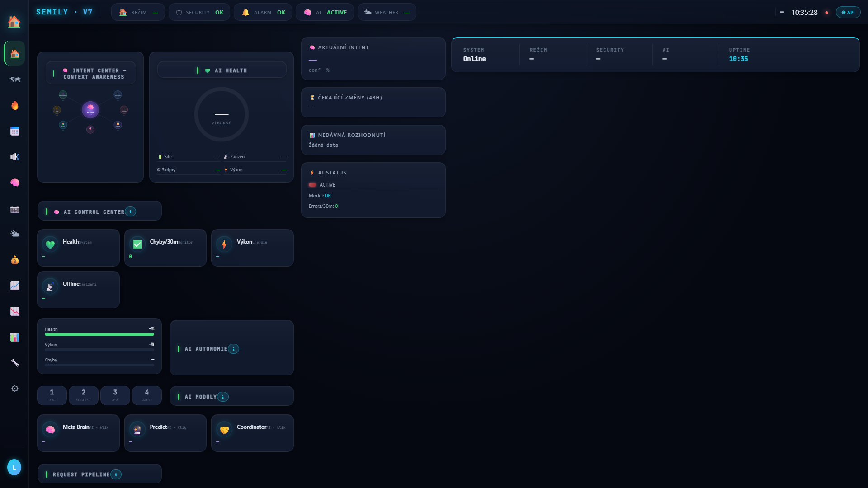Click the AI Autonomie info icon
The image size is (868, 488).
coord(233,349)
